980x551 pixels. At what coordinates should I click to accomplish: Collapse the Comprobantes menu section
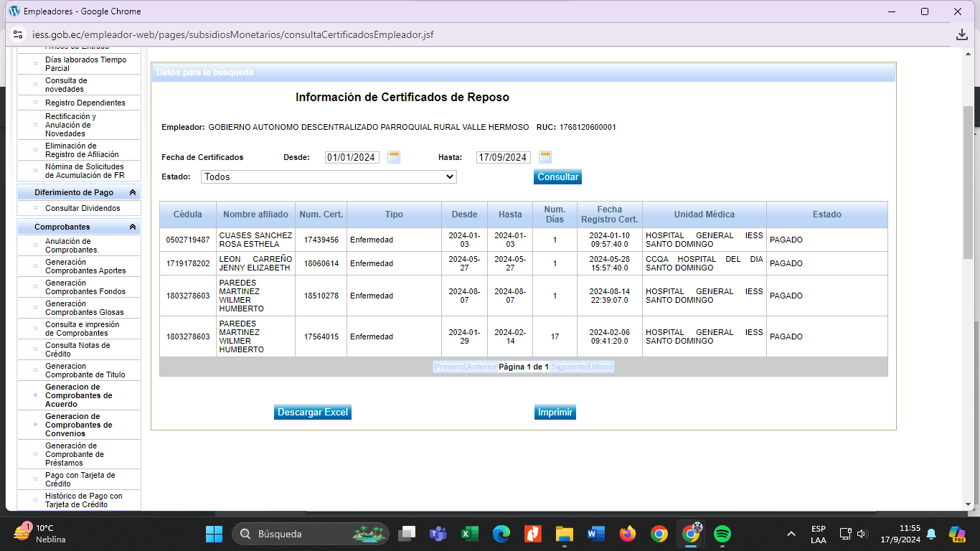coord(132,227)
